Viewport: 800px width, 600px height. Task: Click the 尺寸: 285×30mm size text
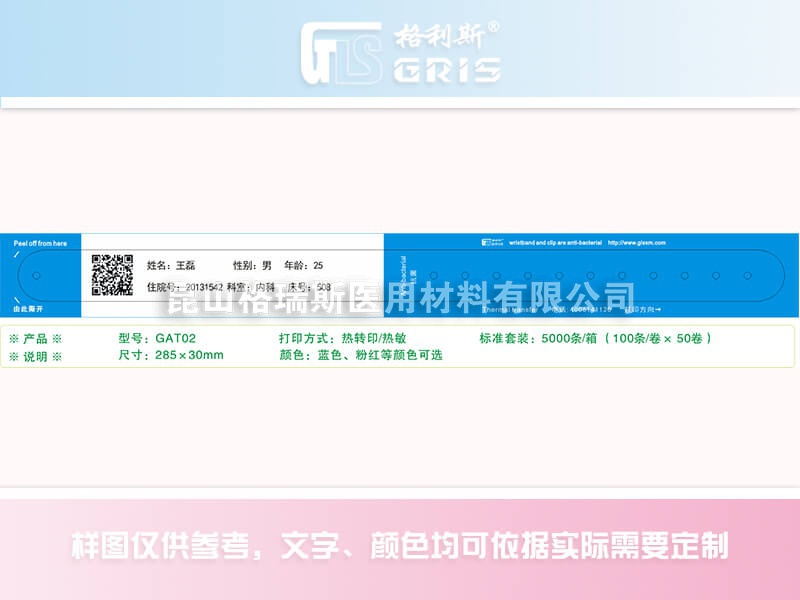click(x=171, y=355)
